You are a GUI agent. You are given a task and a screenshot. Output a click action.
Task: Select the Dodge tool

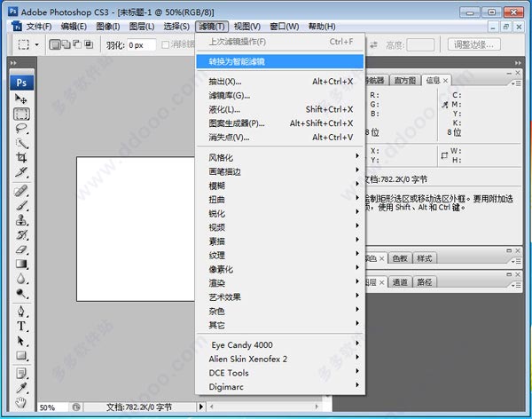pyautogui.click(x=21, y=293)
